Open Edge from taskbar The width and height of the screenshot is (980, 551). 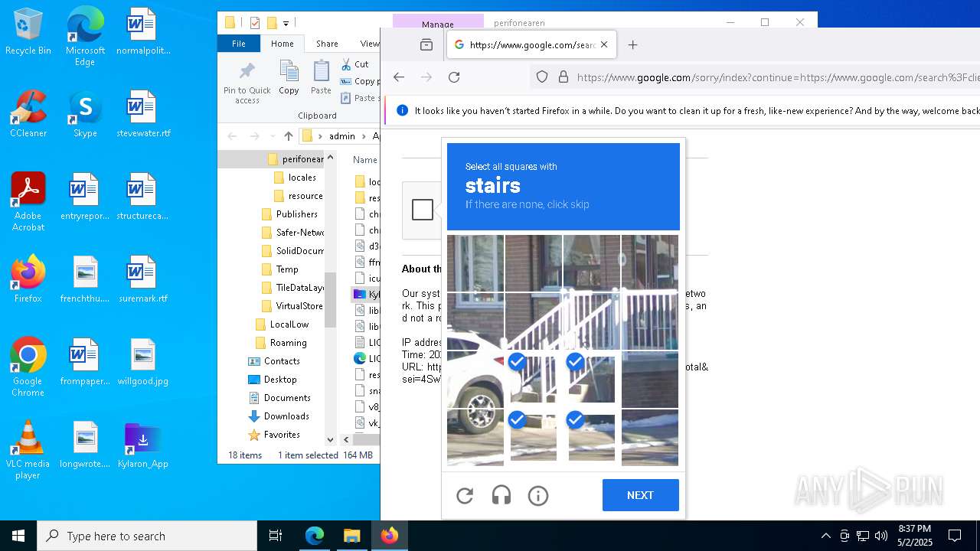click(x=315, y=536)
